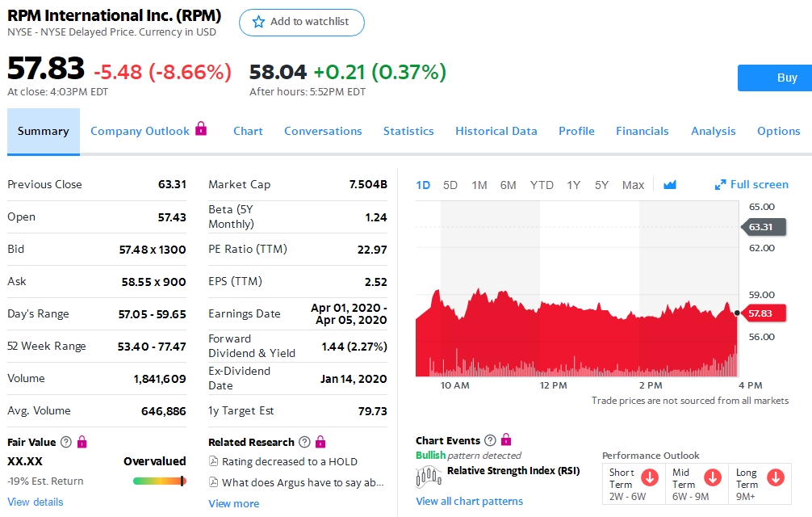Click the Avg. Volume value 646,886
This screenshot has width=812, height=517.
[164, 411]
